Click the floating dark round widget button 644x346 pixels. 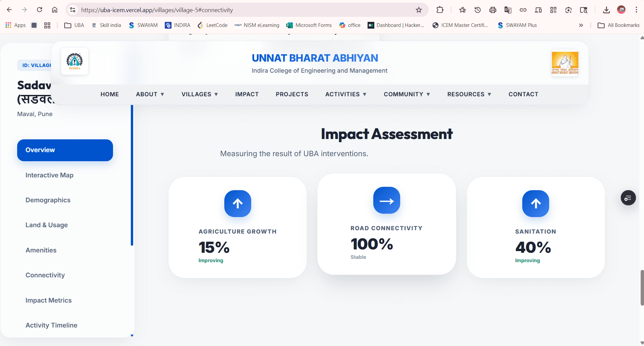pos(628,198)
